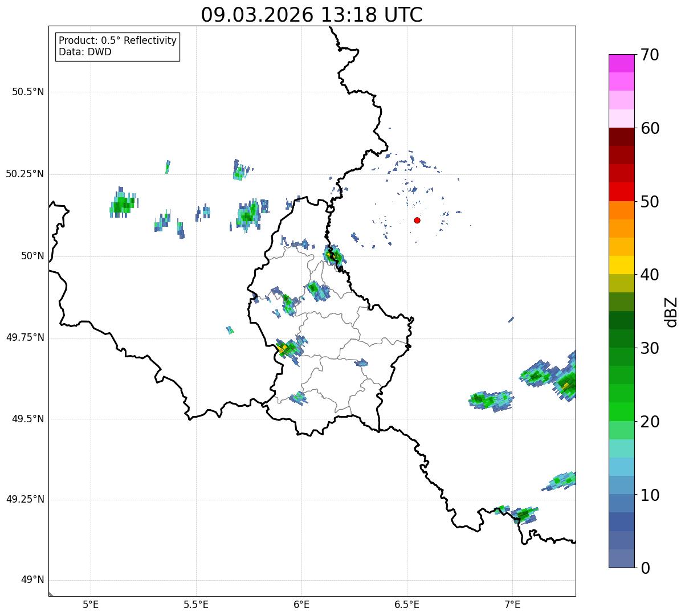The height and width of the screenshot is (616, 685).
Task: Click the dBZ colorbar axis label
Action: (671, 311)
